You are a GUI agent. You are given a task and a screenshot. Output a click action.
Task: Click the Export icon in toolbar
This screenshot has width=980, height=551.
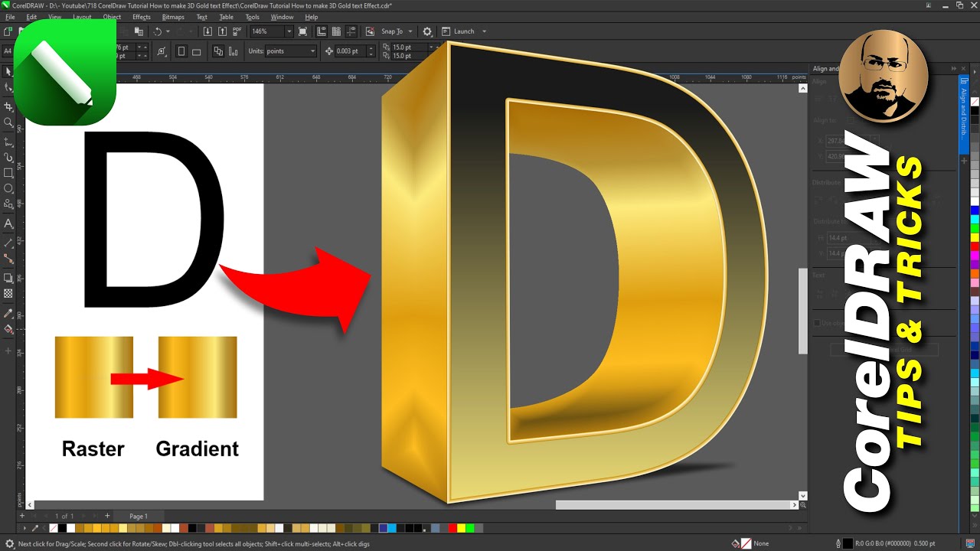[222, 31]
